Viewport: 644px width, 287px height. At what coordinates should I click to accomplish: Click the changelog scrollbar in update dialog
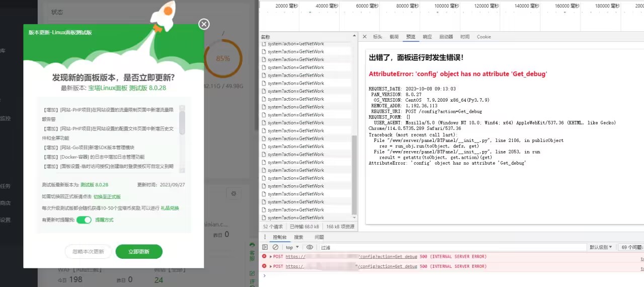(182, 123)
